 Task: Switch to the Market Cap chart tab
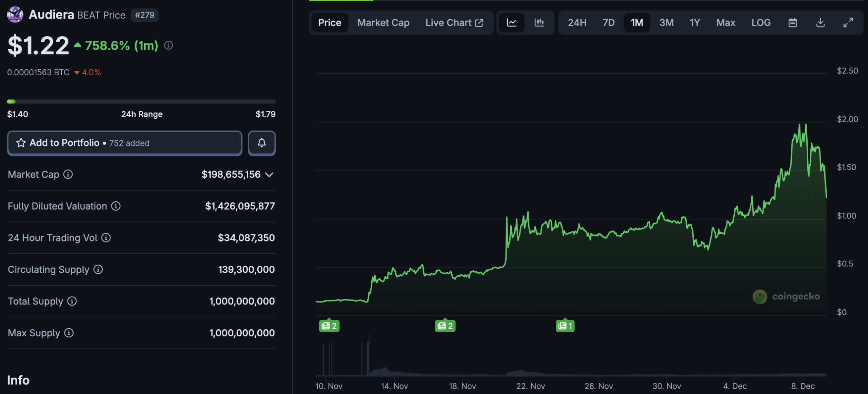pos(383,22)
